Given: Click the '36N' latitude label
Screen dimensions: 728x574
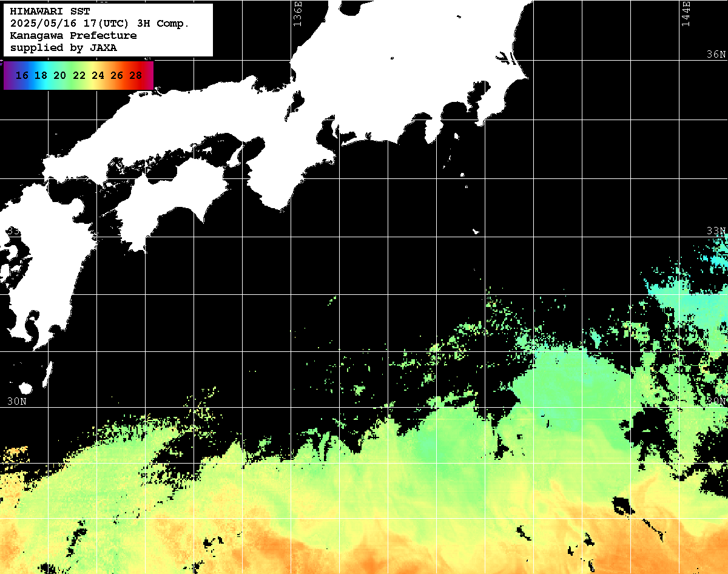Looking at the screenshot, I should [x=716, y=55].
